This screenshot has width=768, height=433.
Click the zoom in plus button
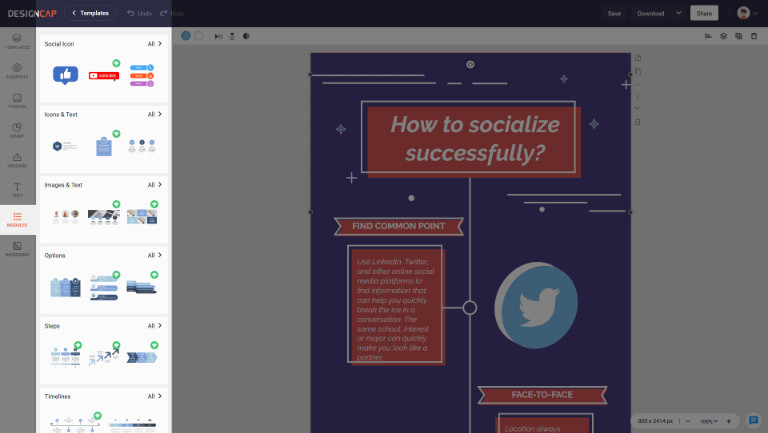[x=729, y=421]
